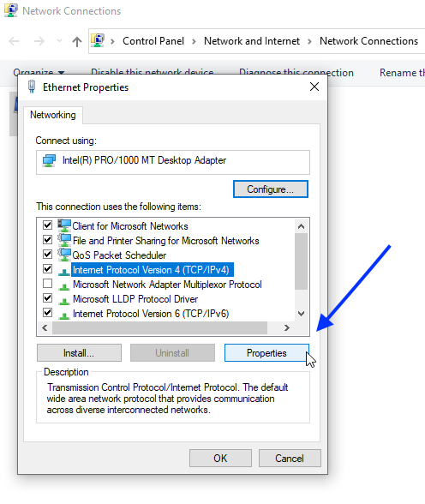Select Microsoft LLDP Protocol Driver item
The width and height of the screenshot is (425, 504).
135,299
